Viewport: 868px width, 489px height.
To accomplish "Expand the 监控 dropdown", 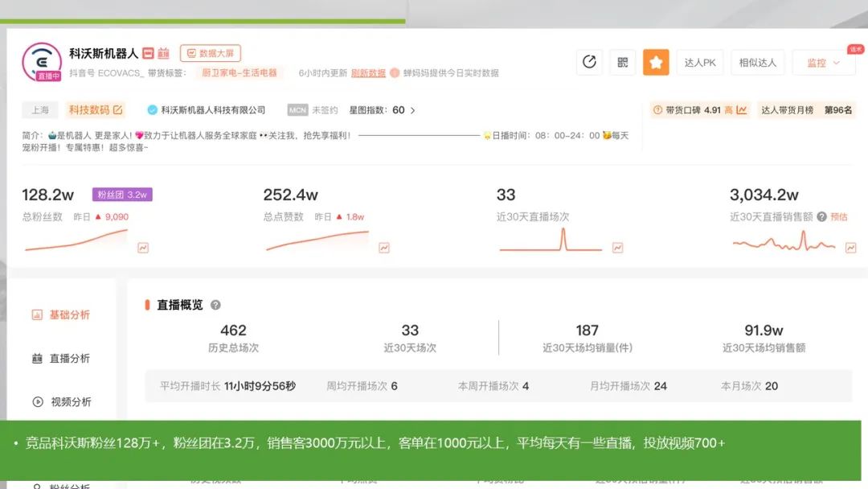I will [823, 63].
